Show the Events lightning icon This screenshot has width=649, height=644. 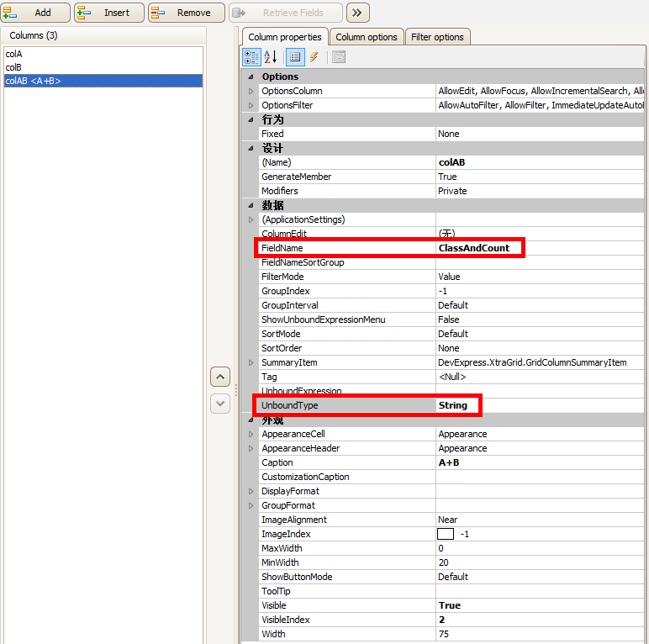click(x=314, y=57)
